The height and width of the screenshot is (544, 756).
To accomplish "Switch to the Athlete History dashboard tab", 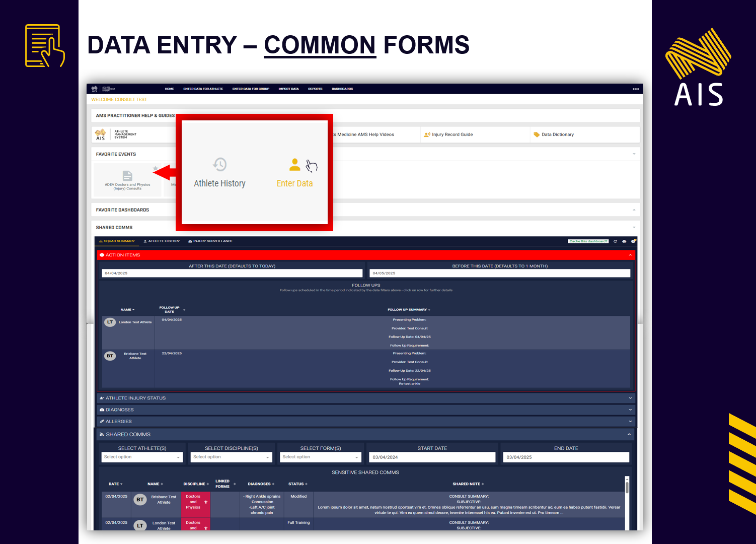I will pyautogui.click(x=162, y=241).
